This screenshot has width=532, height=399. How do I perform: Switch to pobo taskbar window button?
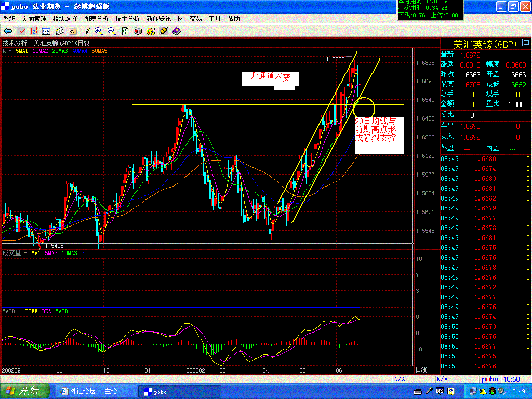pyautogui.click(x=180, y=392)
